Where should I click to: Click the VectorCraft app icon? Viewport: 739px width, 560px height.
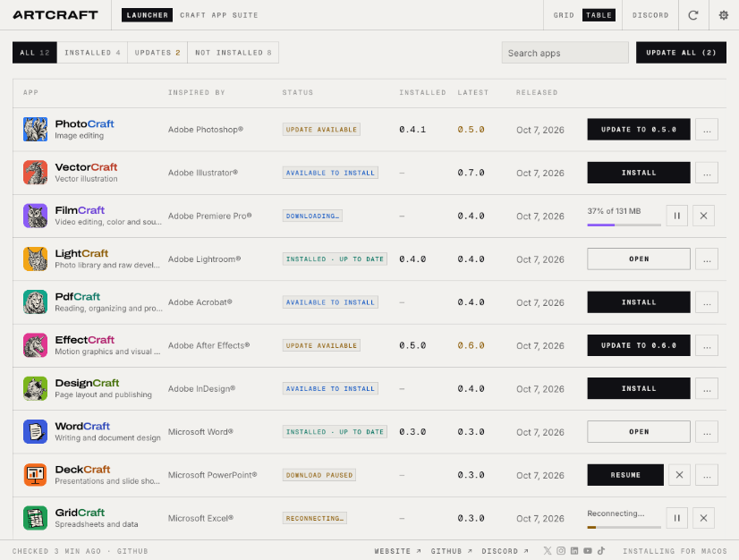[36, 173]
